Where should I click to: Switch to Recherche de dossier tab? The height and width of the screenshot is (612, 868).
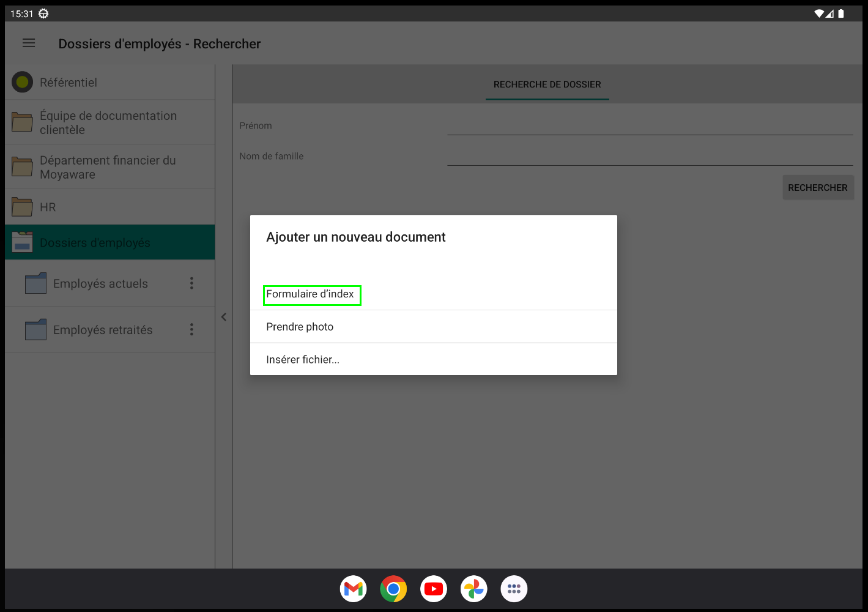pos(547,84)
